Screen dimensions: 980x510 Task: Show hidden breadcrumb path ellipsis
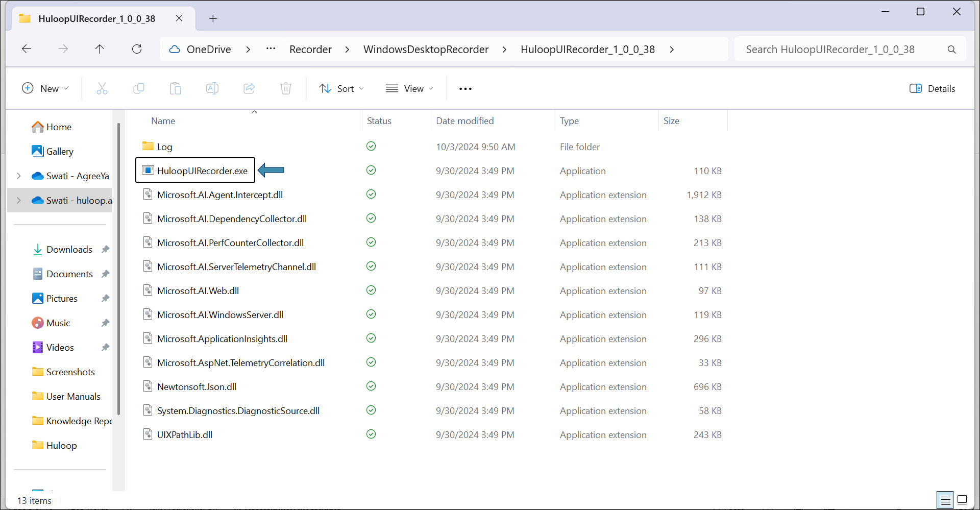[271, 49]
